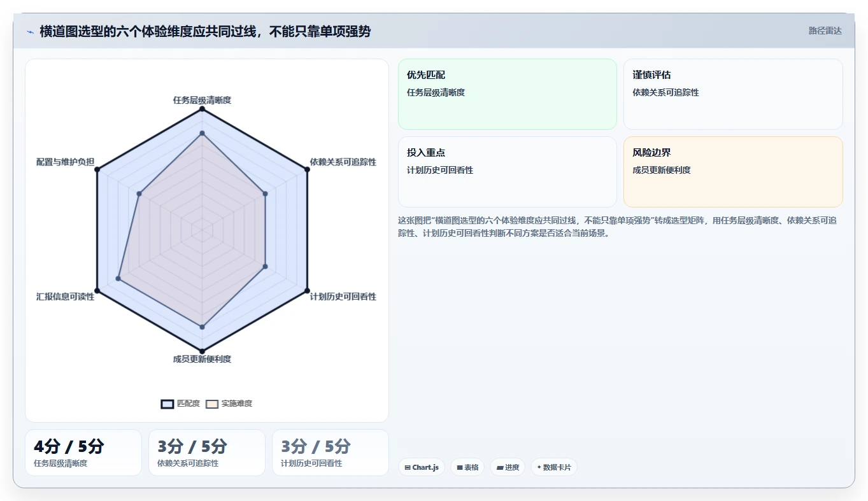Open the 投入重点 card

(x=508, y=172)
